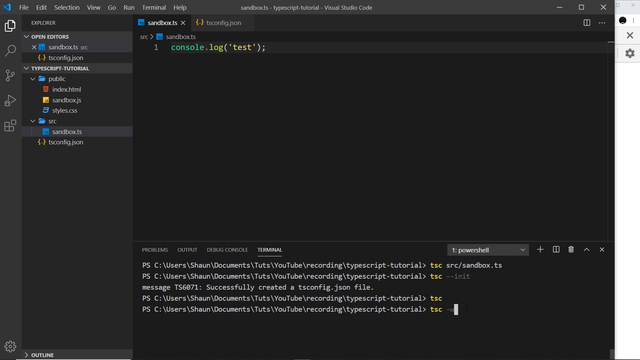This screenshot has height=360, width=640.
Task: Open the Terminal menu
Action: point(154,7)
